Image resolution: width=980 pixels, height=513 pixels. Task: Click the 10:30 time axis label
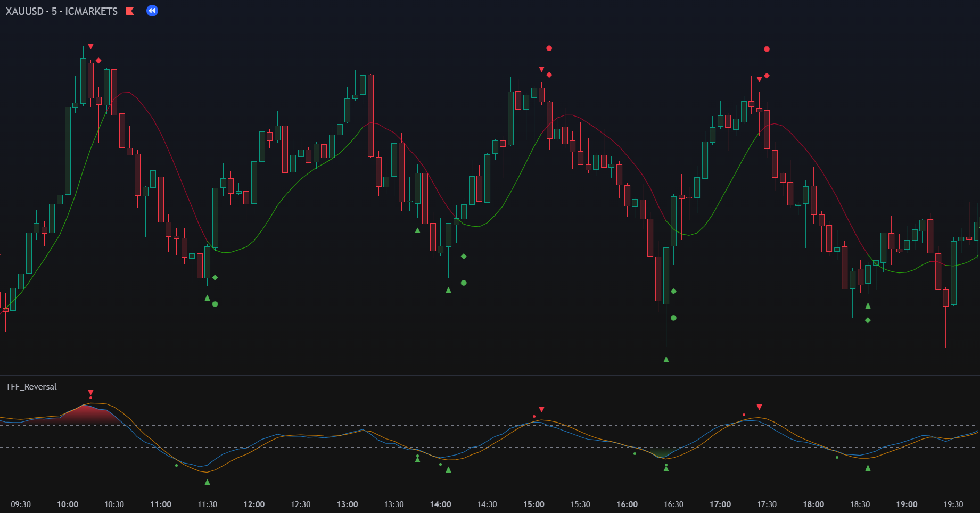114,504
